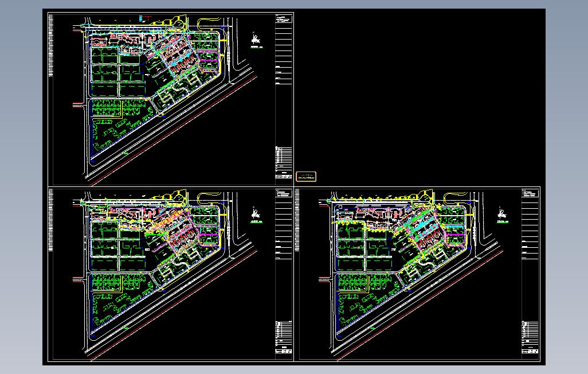Select the bottom-right site plan sheet
The width and height of the screenshot is (588, 374).
coord(417,274)
